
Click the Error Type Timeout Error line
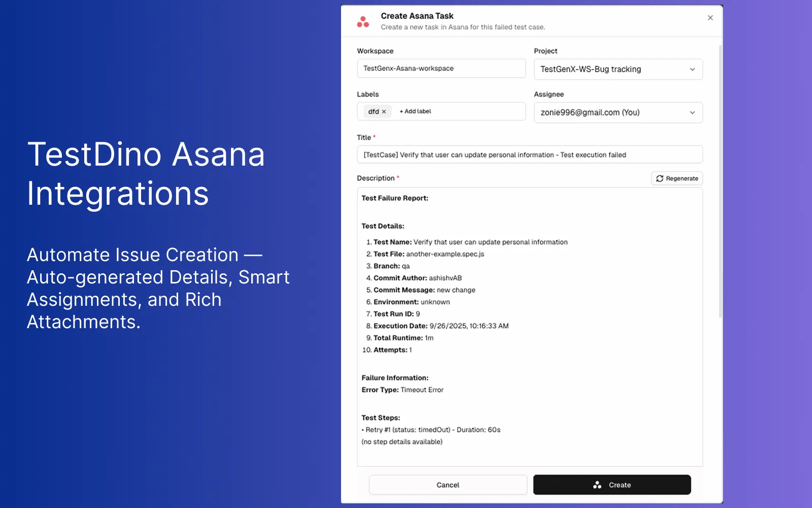[x=402, y=390]
